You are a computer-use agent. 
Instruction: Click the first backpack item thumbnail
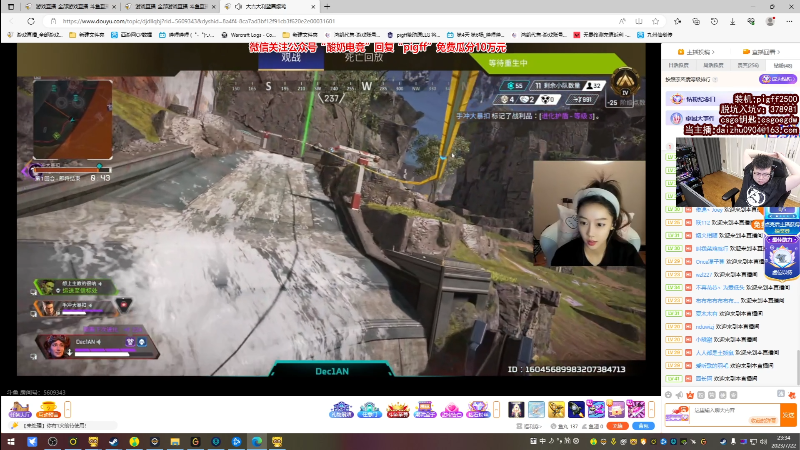[x=516, y=409]
